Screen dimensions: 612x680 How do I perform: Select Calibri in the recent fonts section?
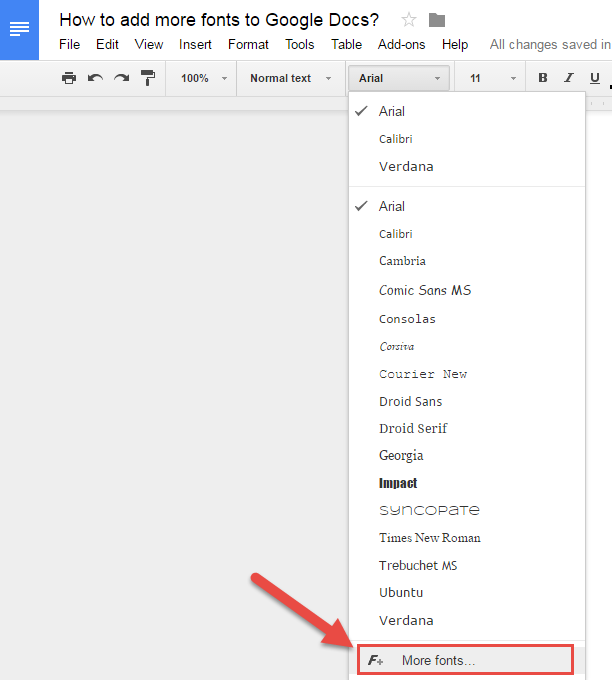467,139
